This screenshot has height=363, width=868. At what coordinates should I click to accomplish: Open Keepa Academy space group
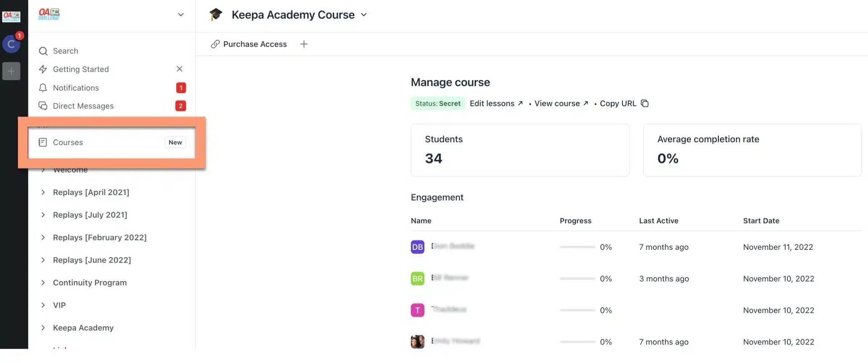(x=83, y=328)
